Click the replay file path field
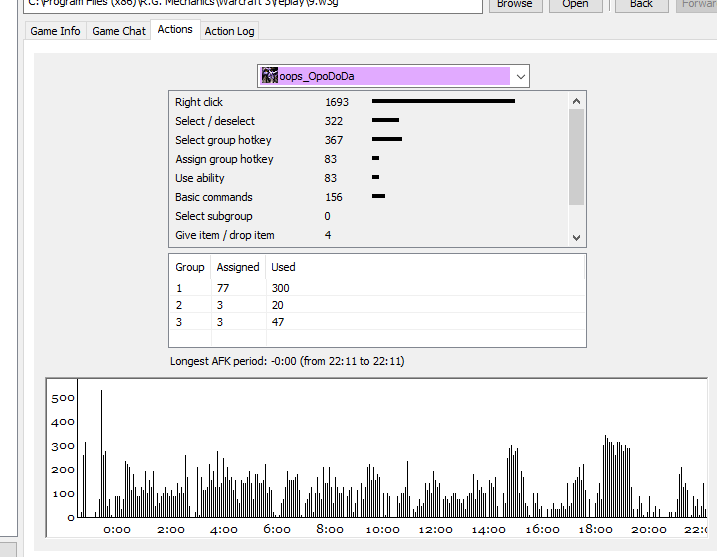The height and width of the screenshot is (557, 717). [252, 5]
